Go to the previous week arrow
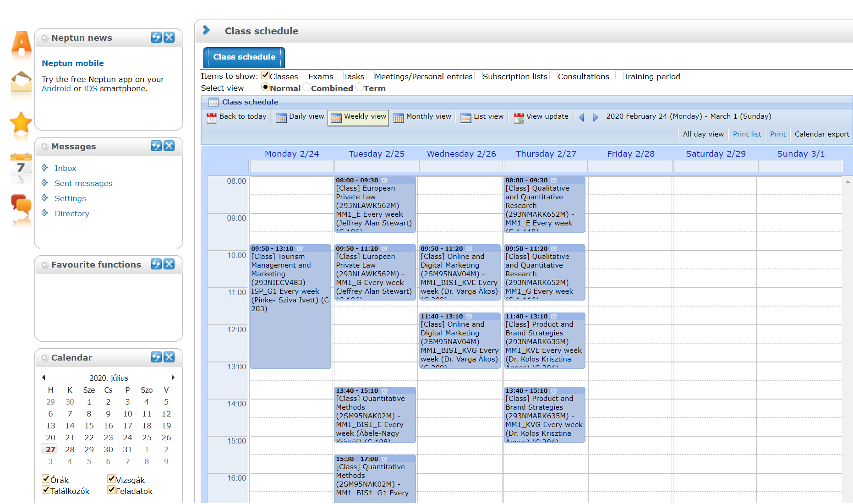Image resolution: width=853 pixels, height=504 pixels. 582,117
